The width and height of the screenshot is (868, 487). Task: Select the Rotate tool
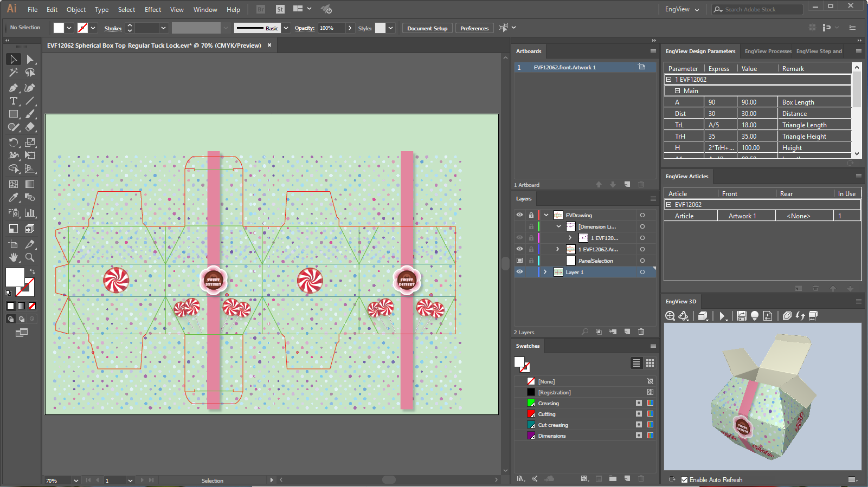pyautogui.click(x=14, y=142)
